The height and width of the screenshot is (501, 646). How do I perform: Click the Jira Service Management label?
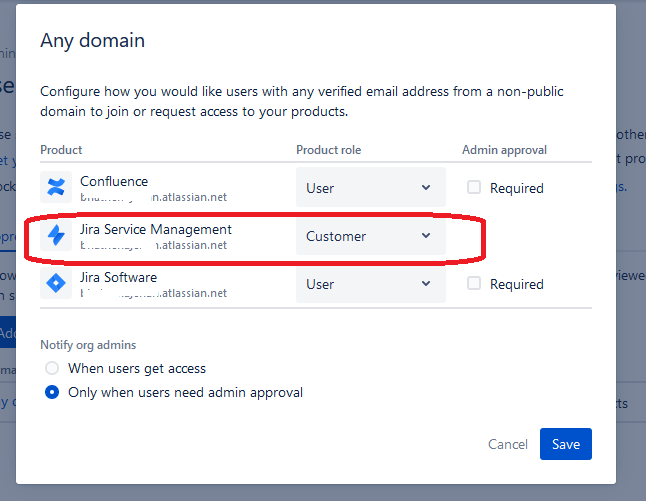155,229
